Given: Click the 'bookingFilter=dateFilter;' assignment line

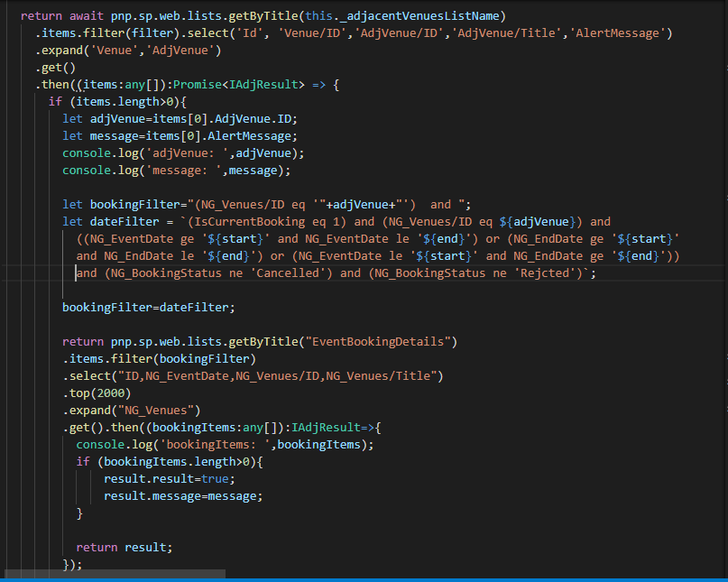Looking at the screenshot, I should coord(149,308).
